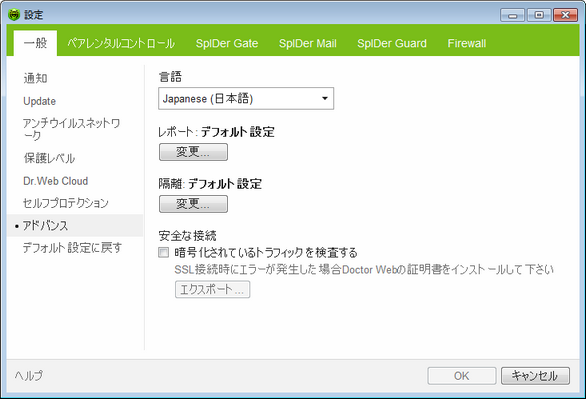
Task: Select the SpIDer Guard tab
Action: pos(392,43)
